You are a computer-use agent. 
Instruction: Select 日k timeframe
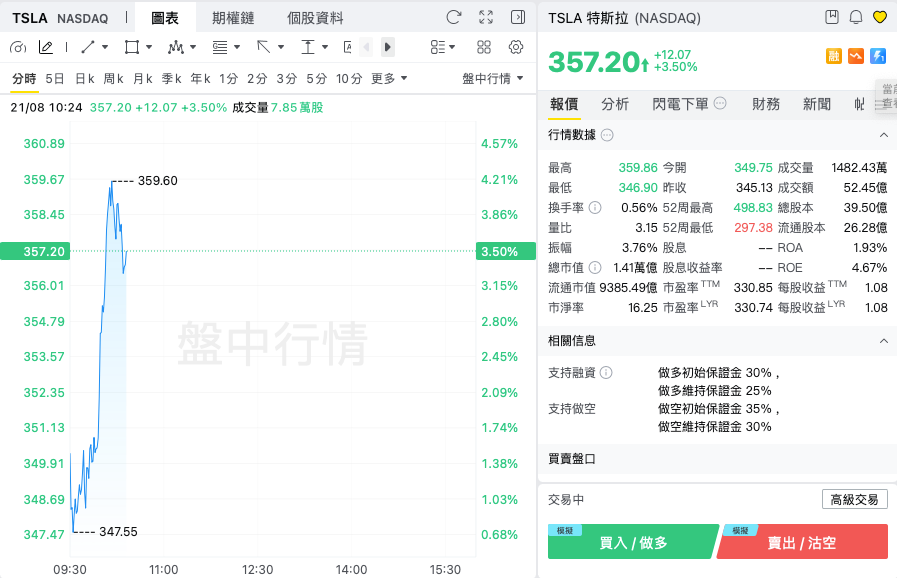(85, 78)
